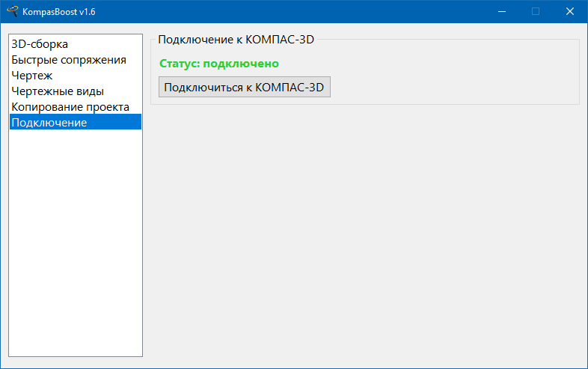Click empty title bar space left of minimize

pyautogui.click(x=299, y=12)
